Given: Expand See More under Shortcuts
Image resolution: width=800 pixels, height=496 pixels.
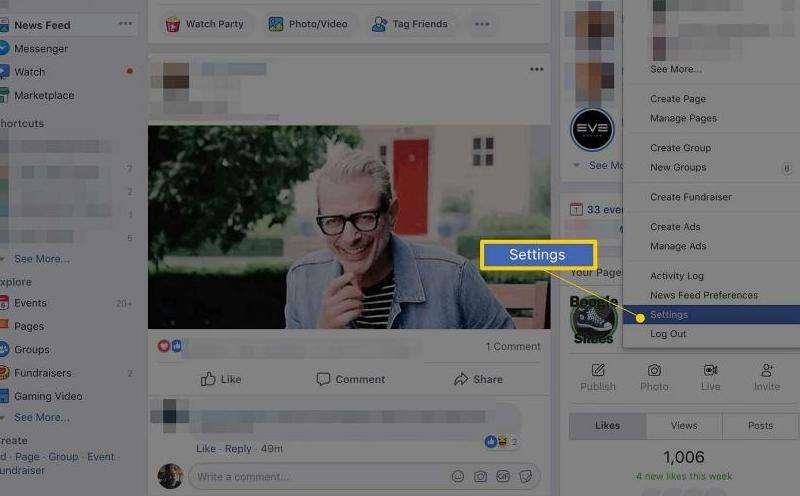Looking at the screenshot, I should (x=41, y=258).
